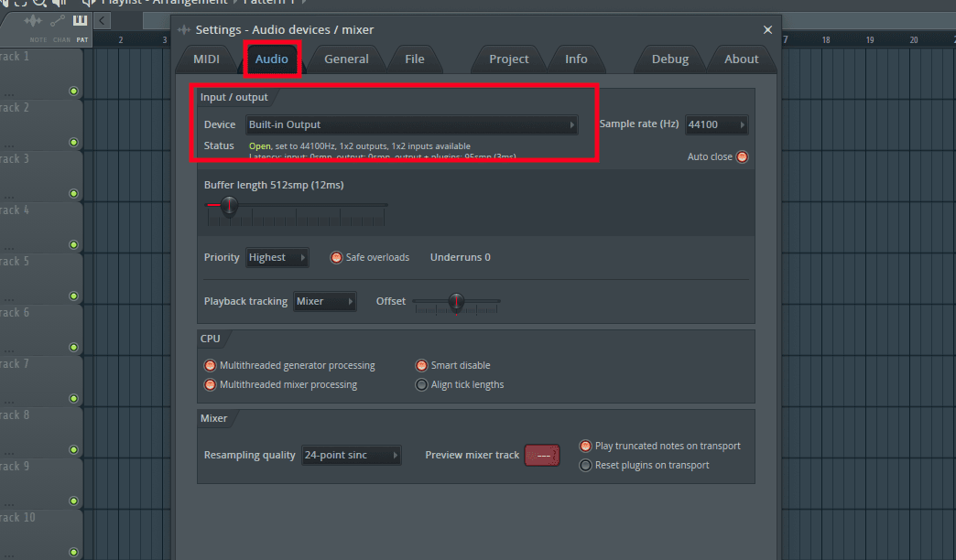Open the General settings tab
Screen dimensions: 956x560
(346, 59)
